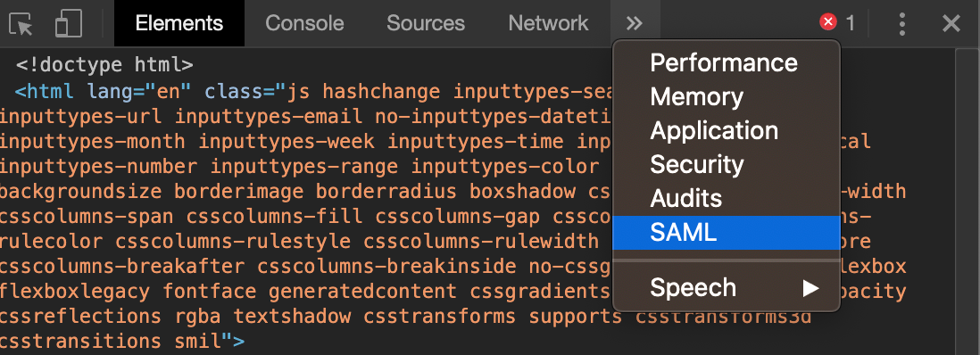Viewport: 980px width, 355px height.
Task: Click the vertical scrollbar of Elements panel
Action: (x=967, y=202)
